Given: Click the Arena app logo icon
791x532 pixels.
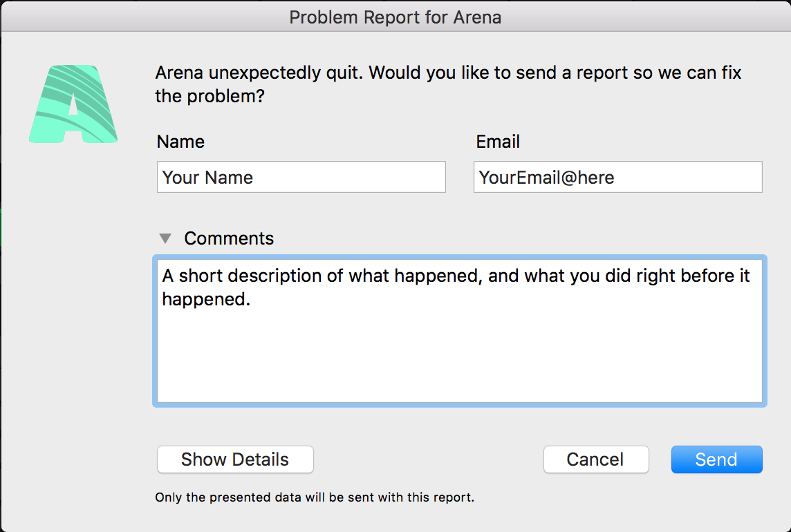Looking at the screenshot, I should [73, 104].
